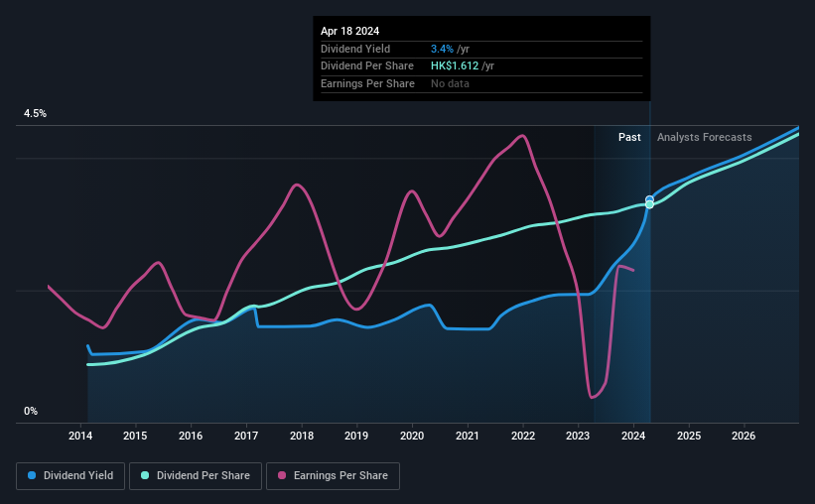Image resolution: width=815 pixels, height=504 pixels.
Task: Click the teal Dividend Per Share legend dot
Action: [x=145, y=475]
